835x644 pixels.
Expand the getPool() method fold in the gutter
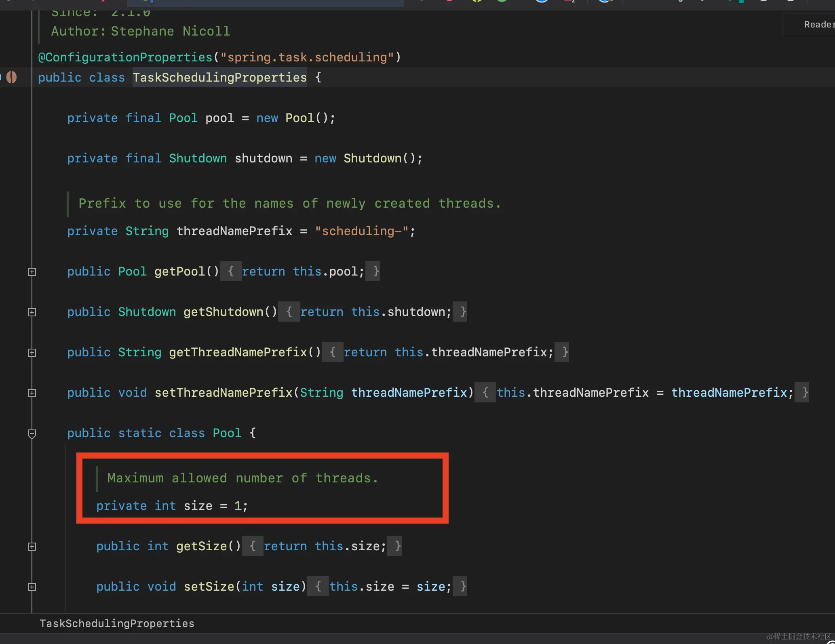tap(32, 271)
